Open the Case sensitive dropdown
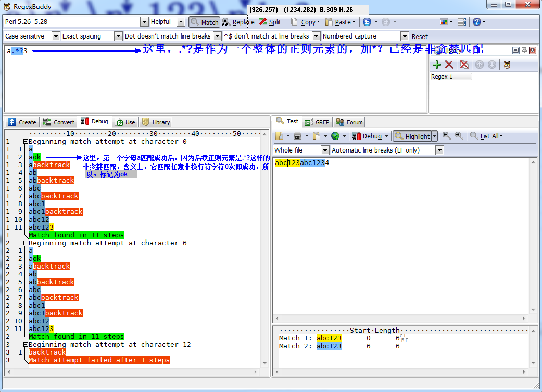 [x=55, y=36]
